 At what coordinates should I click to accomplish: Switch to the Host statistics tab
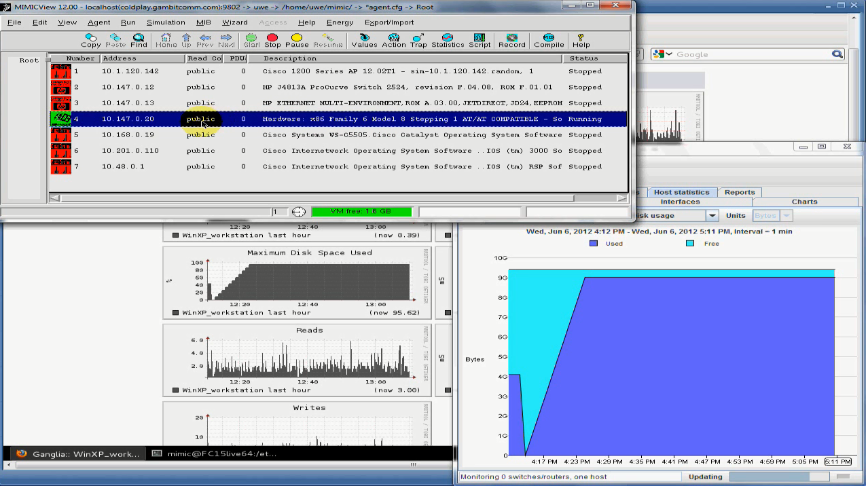pos(681,192)
